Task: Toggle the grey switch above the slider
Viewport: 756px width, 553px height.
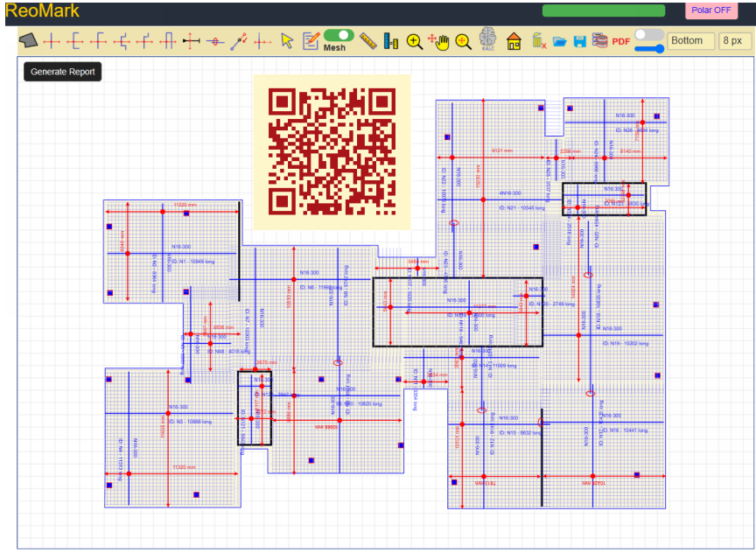Action: (x=649, y=35)
